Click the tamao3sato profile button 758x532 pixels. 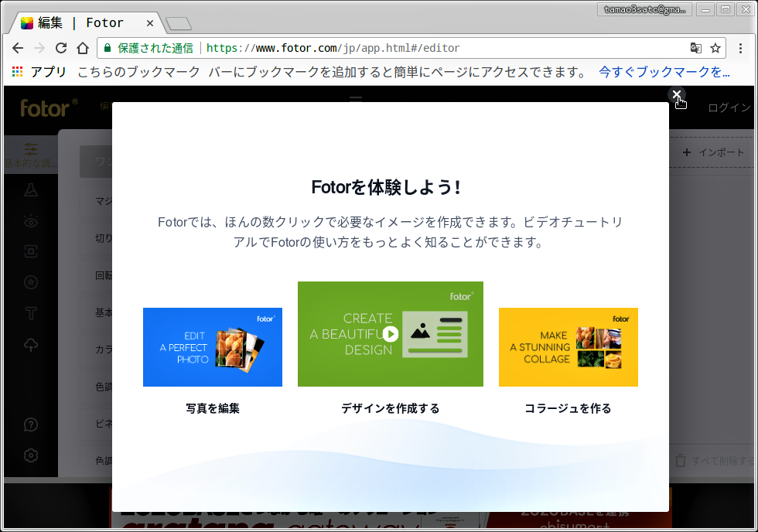tap(644, 9)
